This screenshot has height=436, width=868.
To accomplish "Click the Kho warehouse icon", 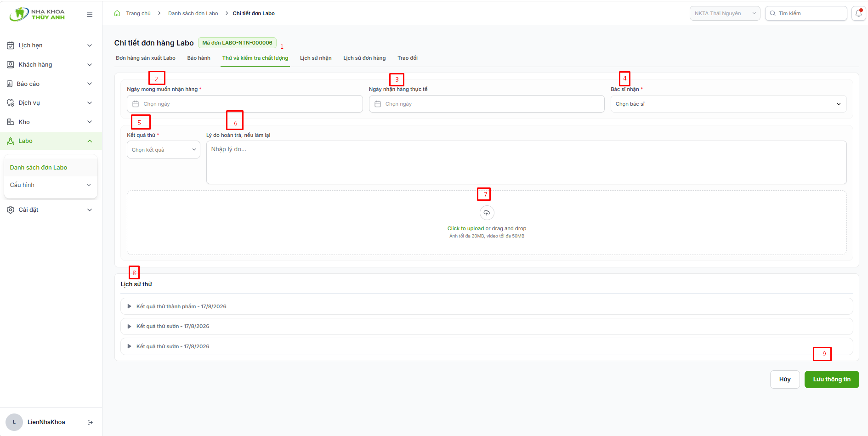I will click(x=11, y=122).
